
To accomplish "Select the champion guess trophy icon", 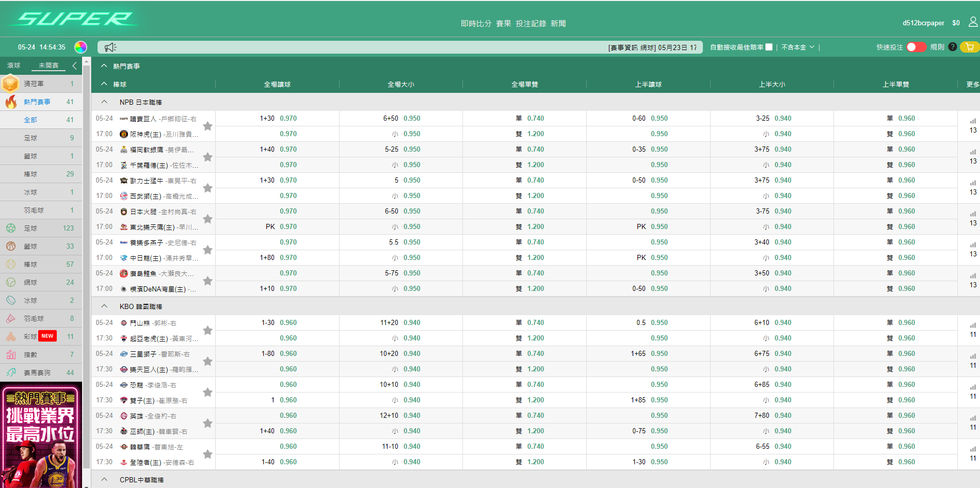I will pyautogui.click(x=10, y=84).
